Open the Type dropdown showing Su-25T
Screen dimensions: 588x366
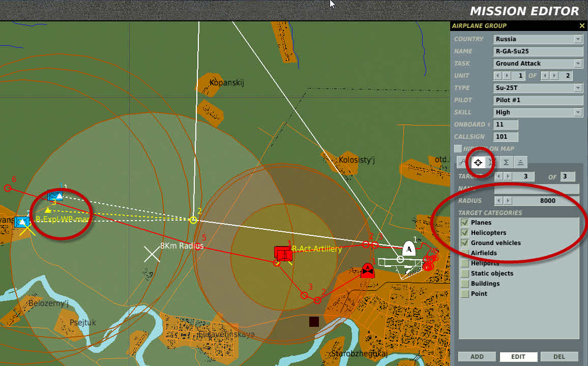point(578,87)
